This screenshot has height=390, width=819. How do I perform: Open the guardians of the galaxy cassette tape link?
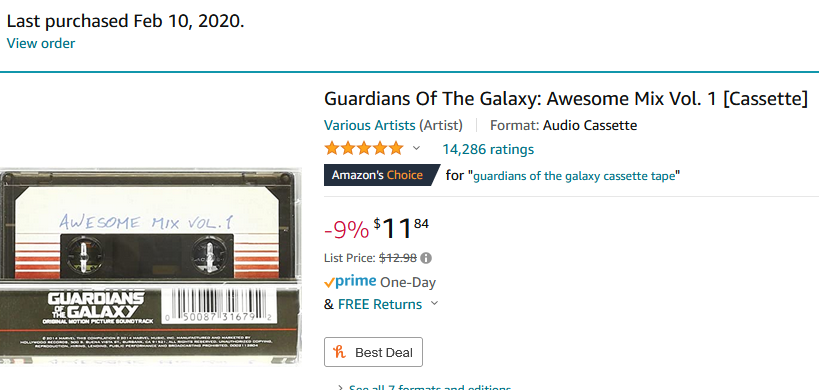[x=576, y=176]
